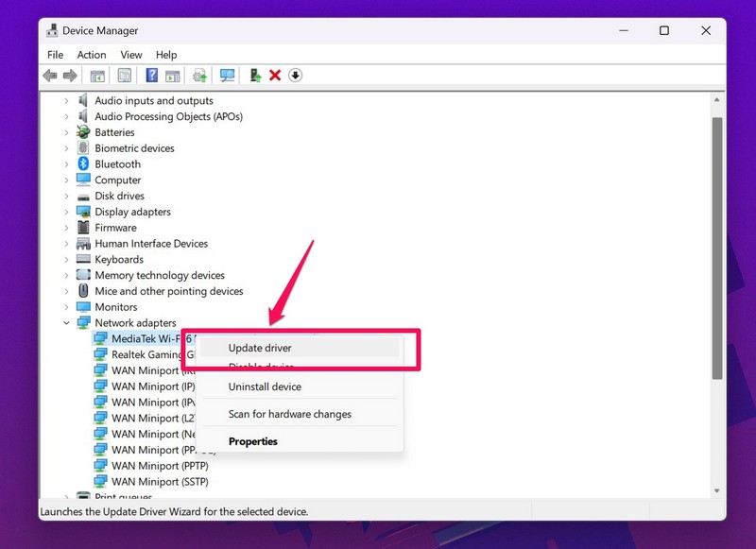Click the red X Uninstall device icon
The image size is (756, 549).
pyautogui.click(x=275, y=76)
